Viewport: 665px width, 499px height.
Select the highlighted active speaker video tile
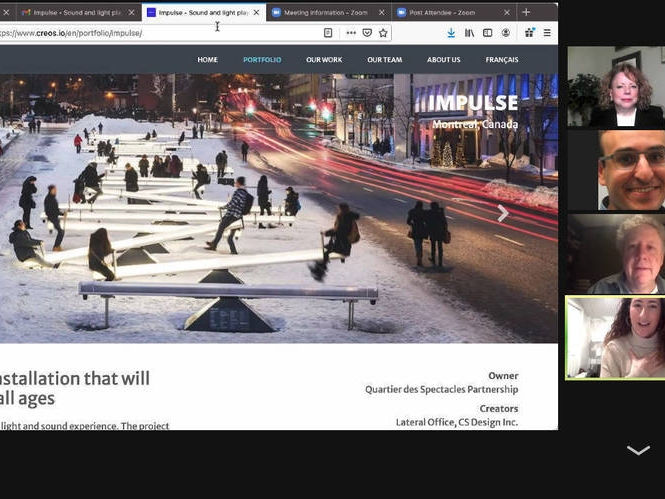615,338
